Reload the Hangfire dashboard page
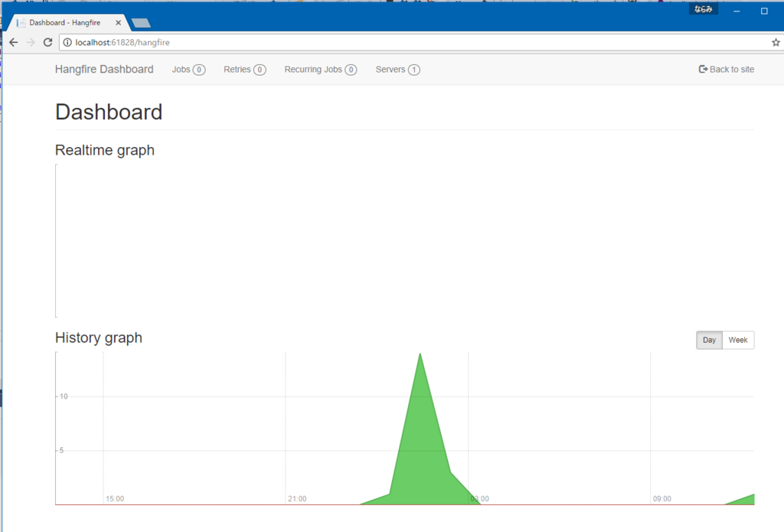The height and width of the screenshot is (532, 784). [x=48, y=43]
